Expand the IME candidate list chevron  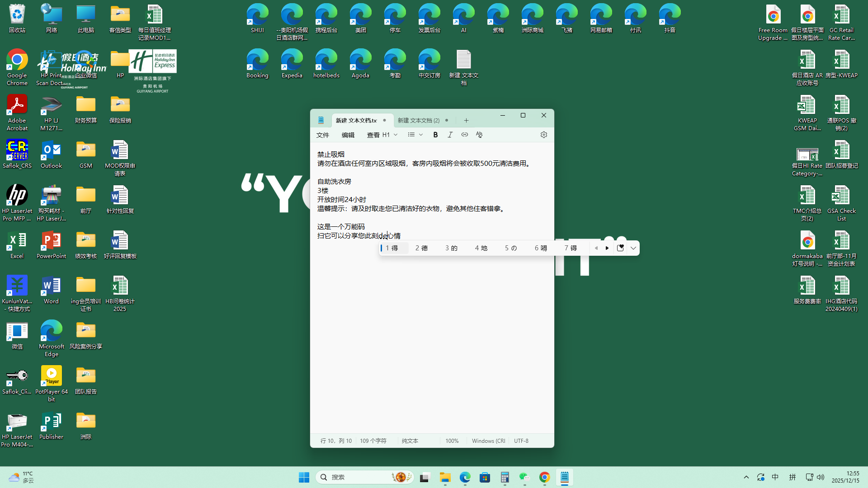(x=633, y=248)
